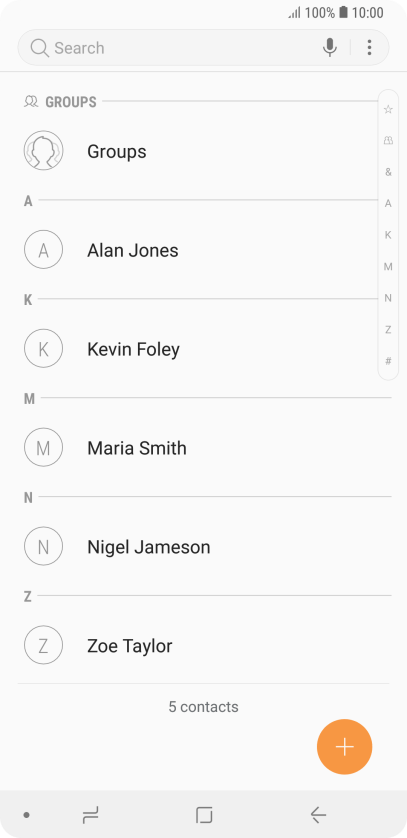Tap the orange add contact plus button

tap(345, 747)
